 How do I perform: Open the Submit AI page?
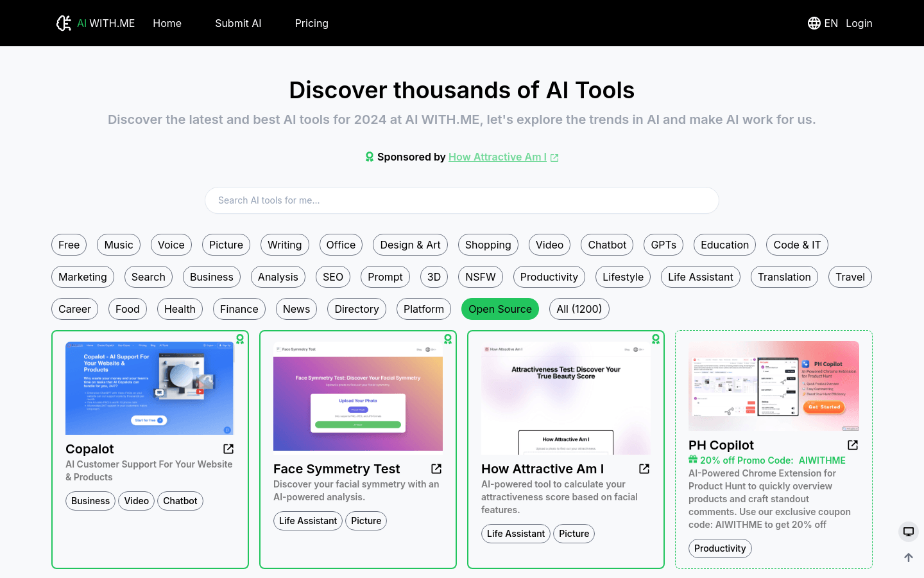[238, 23]
